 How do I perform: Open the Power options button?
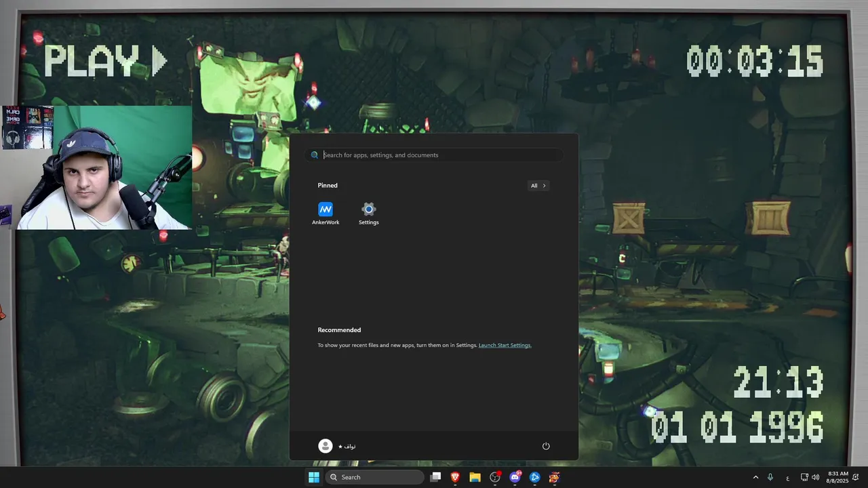coord(546,446)
